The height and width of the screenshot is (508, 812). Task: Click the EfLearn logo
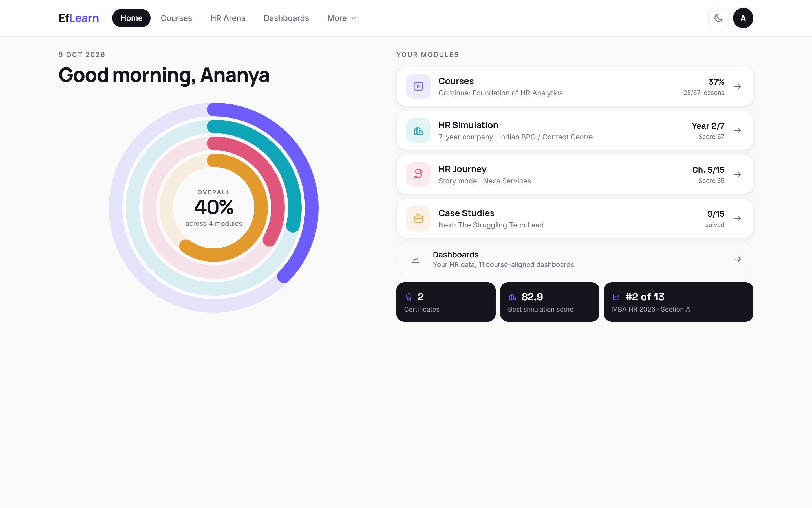point(78,18)
